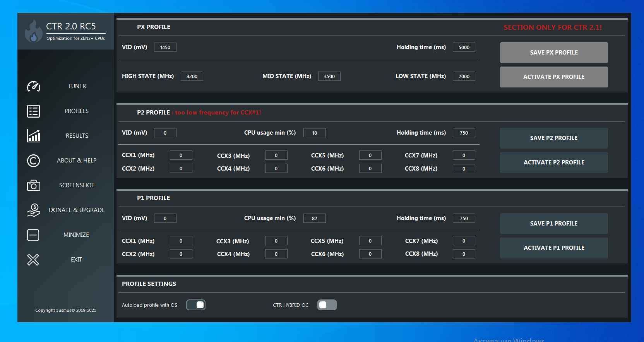Click SAVE P2 PROFILE button
This screenshot has height=342, width=644.
click(x=554, y=138)
